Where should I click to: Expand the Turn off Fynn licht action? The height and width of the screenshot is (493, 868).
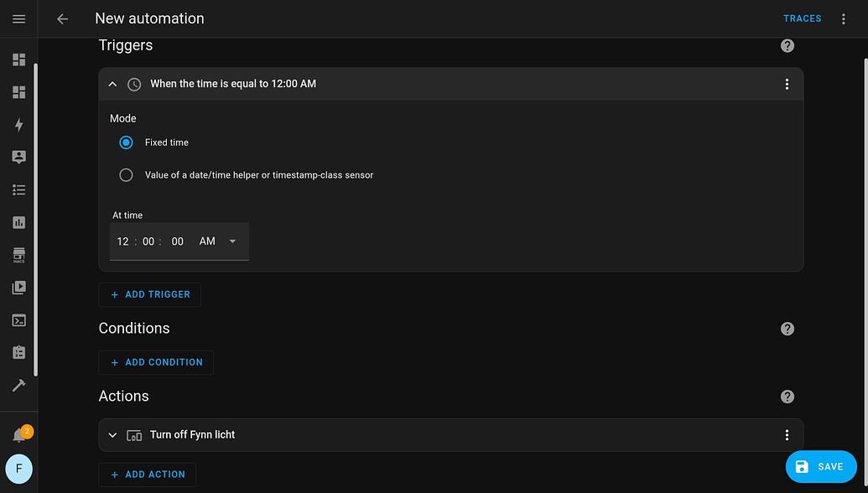point(112,434)
